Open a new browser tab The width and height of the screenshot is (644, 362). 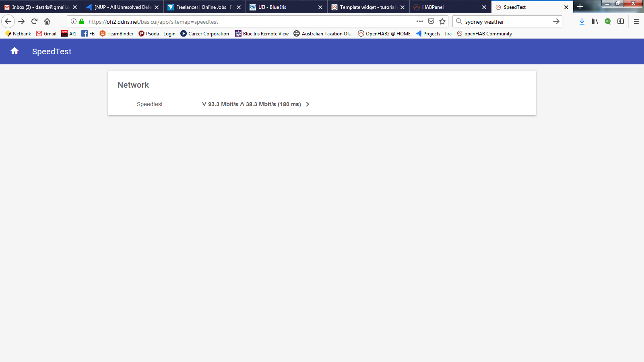point(580,6)
